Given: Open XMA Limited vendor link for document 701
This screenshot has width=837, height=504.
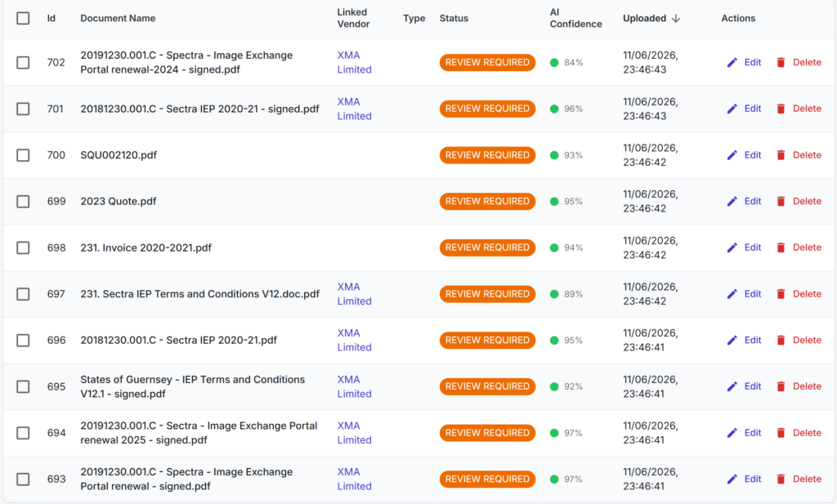Looking at the screenshot, I should pyautogui.click(x=354, y=109).
